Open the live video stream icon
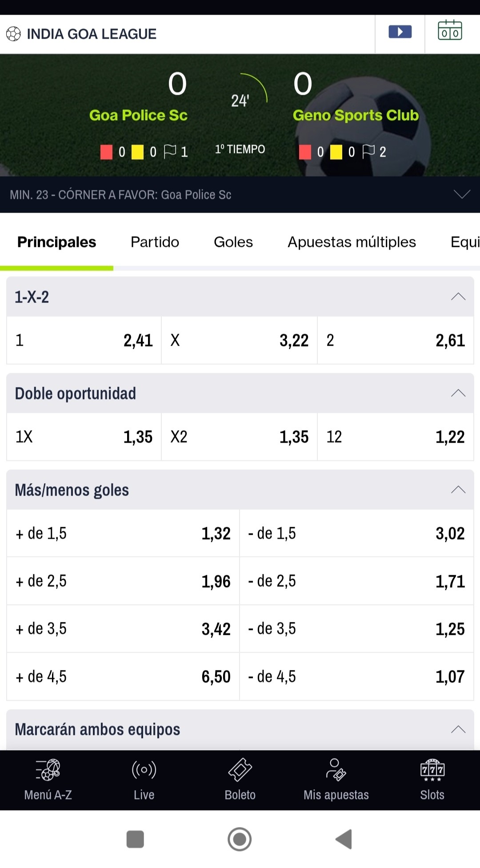 400,32
